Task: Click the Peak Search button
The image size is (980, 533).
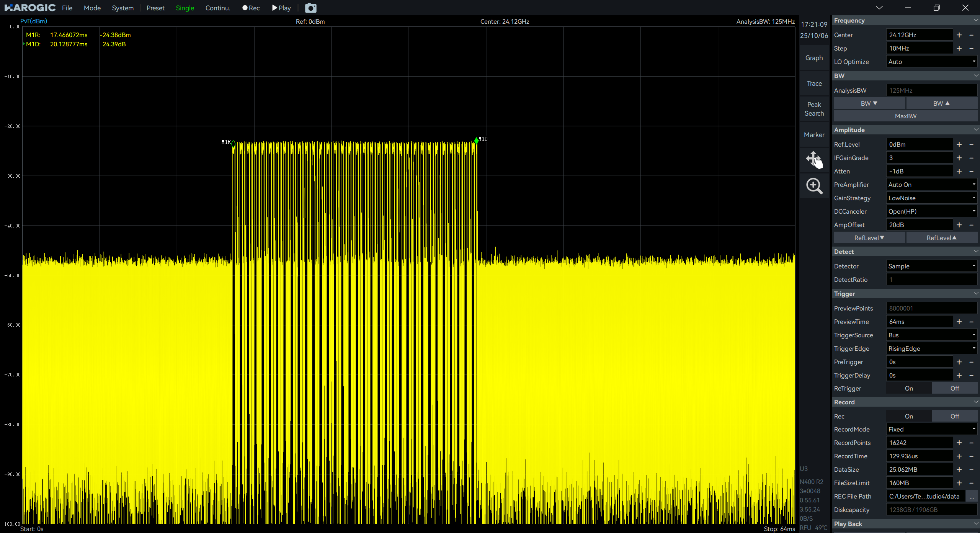Action: (814, 109)
